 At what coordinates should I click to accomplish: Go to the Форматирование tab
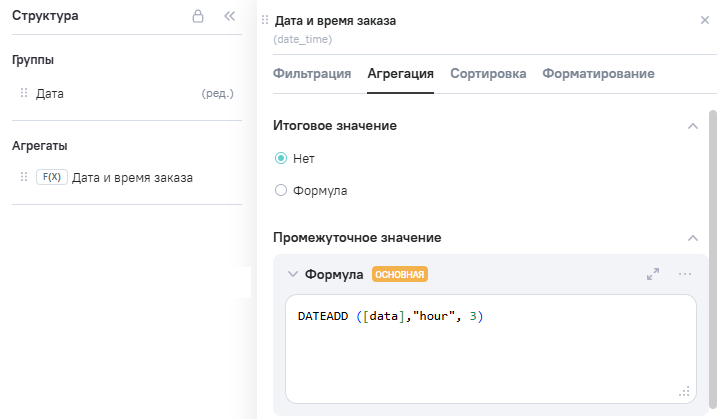[598, 74]
